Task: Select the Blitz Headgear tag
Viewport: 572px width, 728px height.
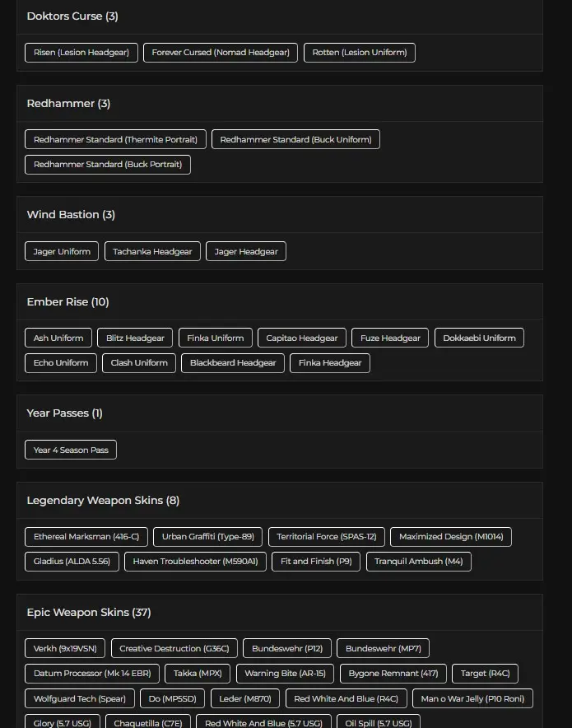Action: (x=135, y=338)
